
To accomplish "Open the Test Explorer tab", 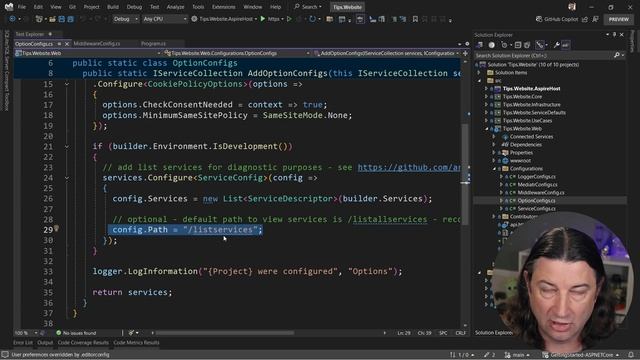I will point(29,34).
